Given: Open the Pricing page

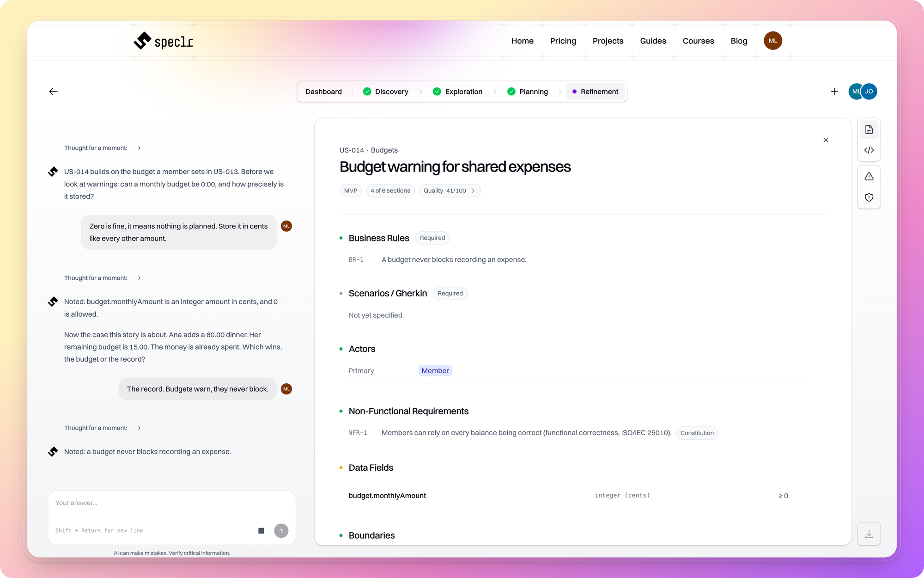Looking at the screenshot, I should click(x=563, y=41).
